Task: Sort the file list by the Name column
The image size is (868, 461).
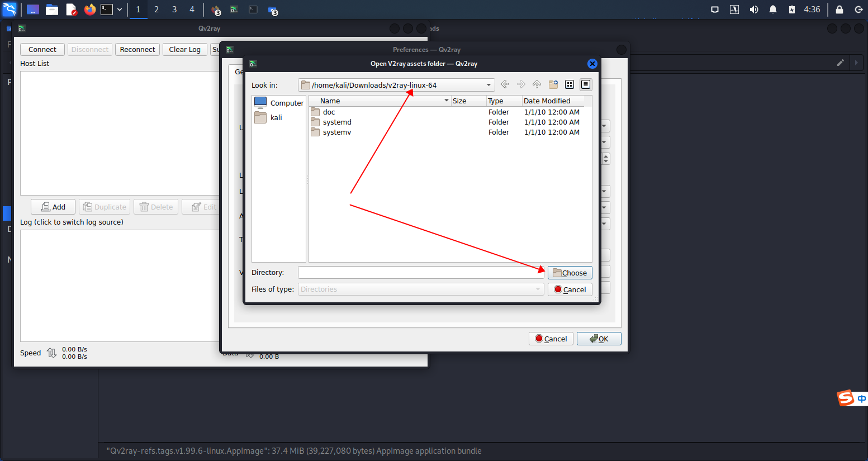Action: tap(380, 101)
